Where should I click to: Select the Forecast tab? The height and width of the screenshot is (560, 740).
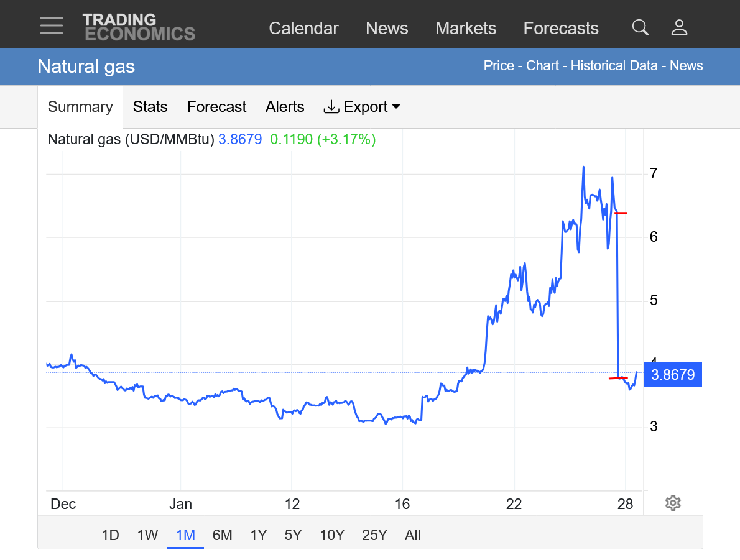point(216,107)
